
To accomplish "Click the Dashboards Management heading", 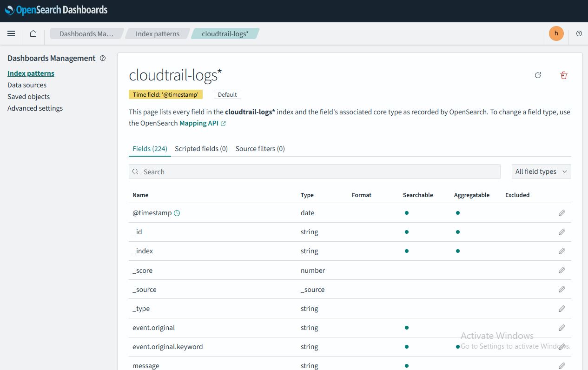I will pos(52,58).
